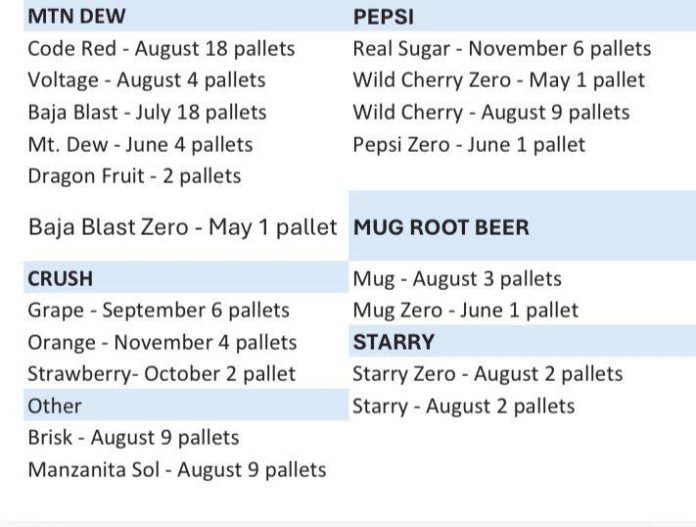This screenshot has height=527, width=696.
Task: Click the STARRY section header
Action: pyautogui.click(x=393, y=342)
